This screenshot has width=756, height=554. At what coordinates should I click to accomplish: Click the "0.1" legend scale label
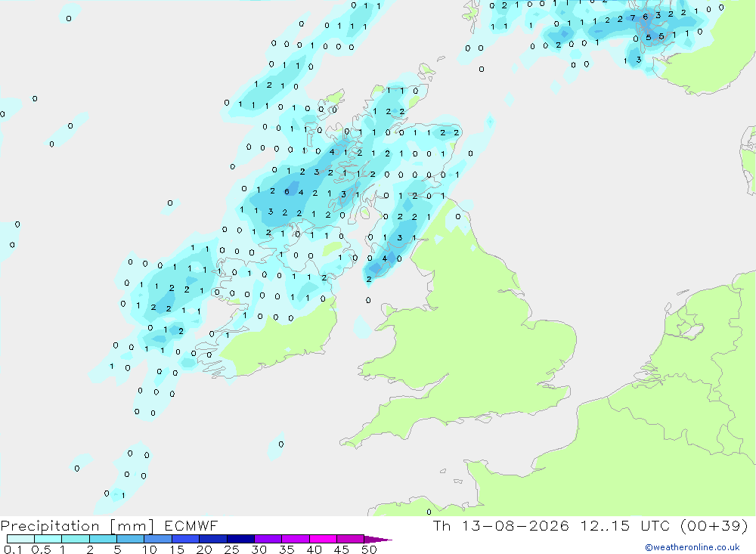(x=13, y=549)
